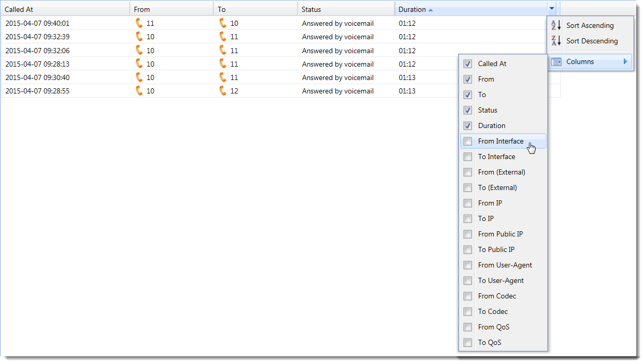644x364 pixels.
Task: Click the To phone icon in the 09:28:55 row
Action: (x=223, y=90)
